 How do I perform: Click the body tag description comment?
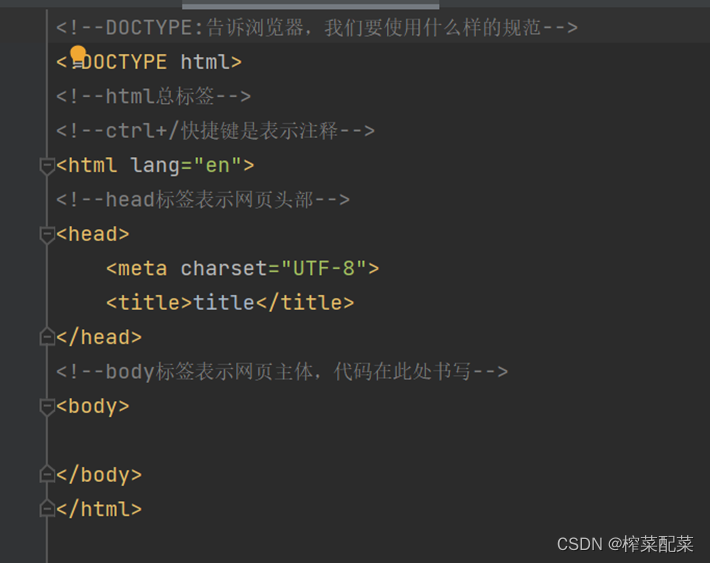pos(282,372)
